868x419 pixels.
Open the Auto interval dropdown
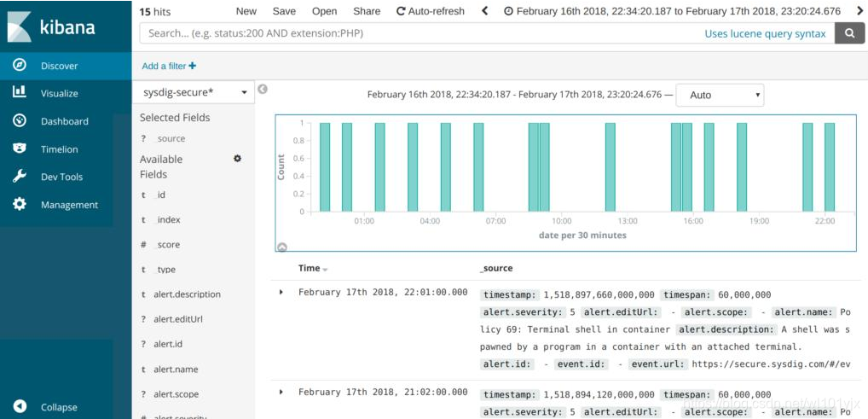(x=720, y=95)
